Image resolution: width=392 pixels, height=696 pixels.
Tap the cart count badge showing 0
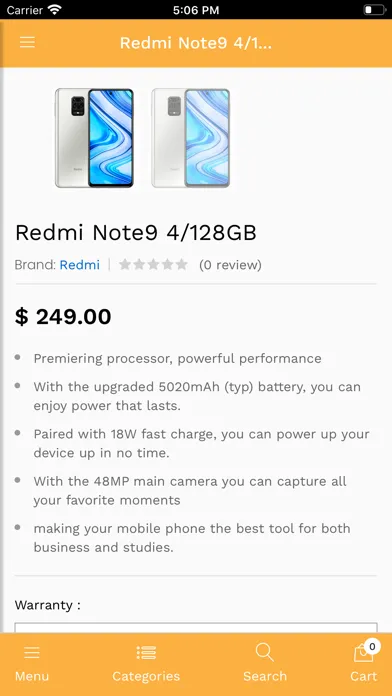[372, 647]
